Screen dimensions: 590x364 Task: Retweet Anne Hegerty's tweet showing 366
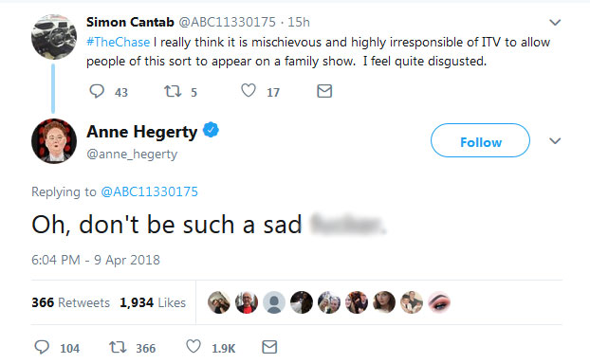point(118,347)
